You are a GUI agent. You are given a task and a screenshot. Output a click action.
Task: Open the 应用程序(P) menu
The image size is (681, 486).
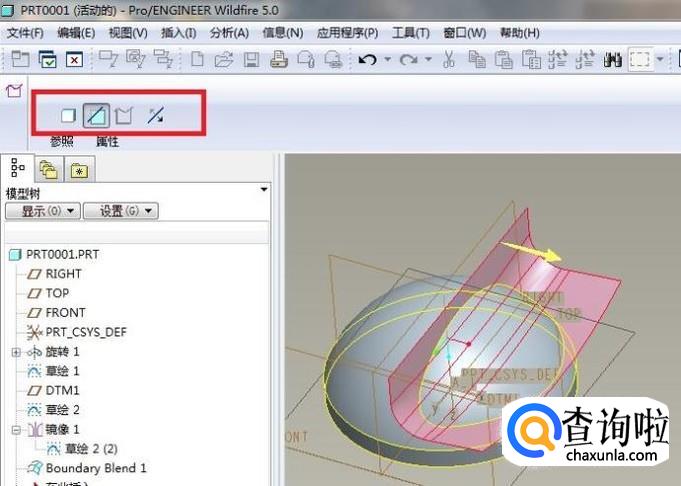(x=347, y=33)
